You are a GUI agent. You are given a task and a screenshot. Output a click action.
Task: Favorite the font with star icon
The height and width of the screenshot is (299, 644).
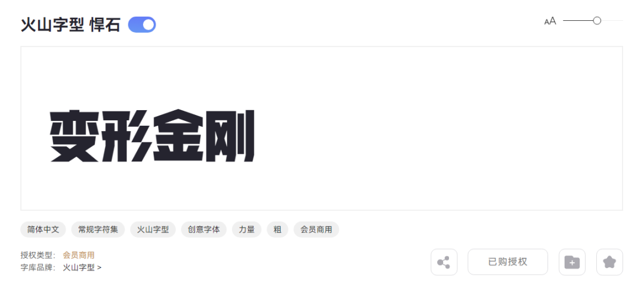609,262
